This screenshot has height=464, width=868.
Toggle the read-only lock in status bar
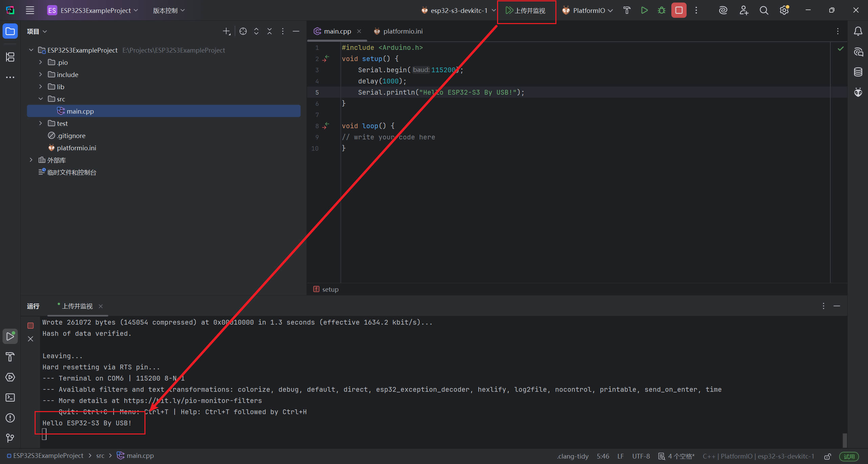pos(828,456)
